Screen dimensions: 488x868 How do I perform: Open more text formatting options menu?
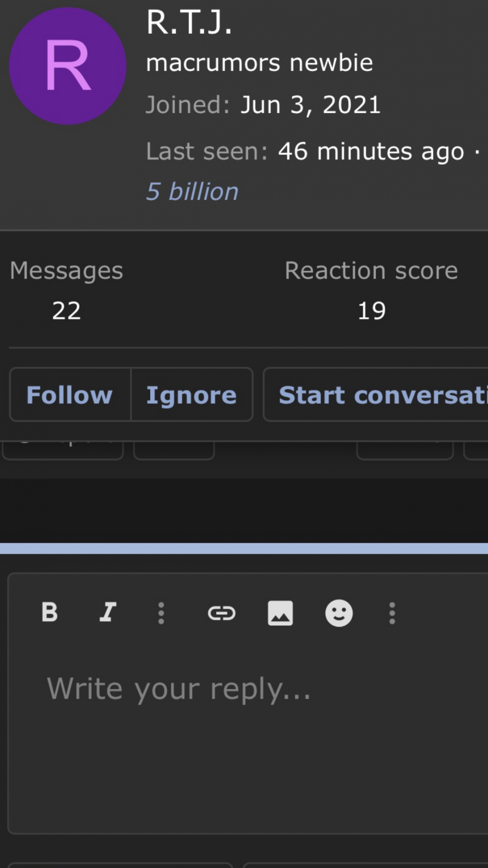[x=161, y=613]
